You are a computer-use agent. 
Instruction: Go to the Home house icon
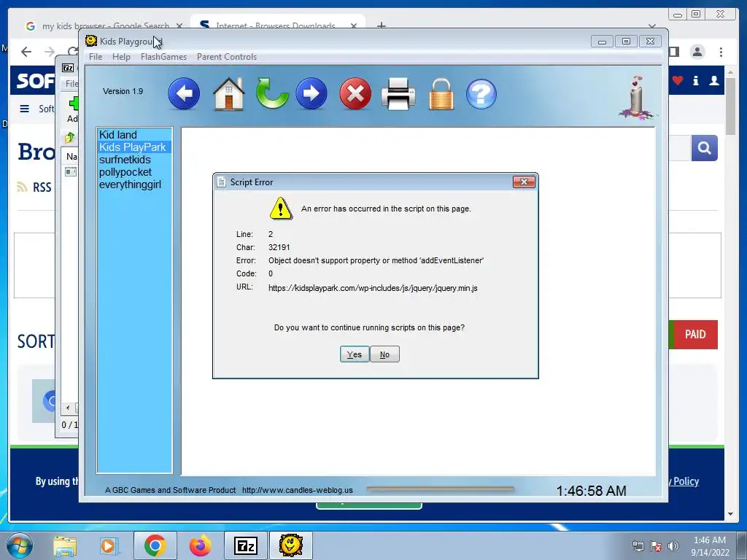[x=228, y=94]
